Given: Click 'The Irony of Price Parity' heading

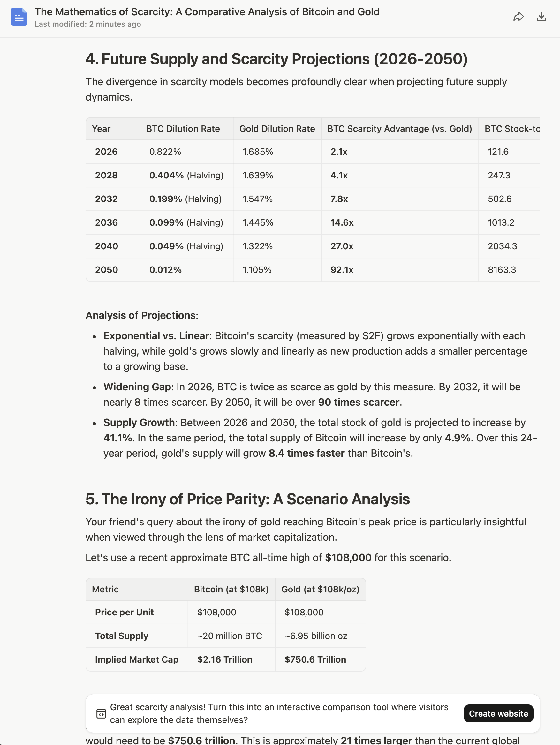Looking at the screenshot, I should (248, 499).
